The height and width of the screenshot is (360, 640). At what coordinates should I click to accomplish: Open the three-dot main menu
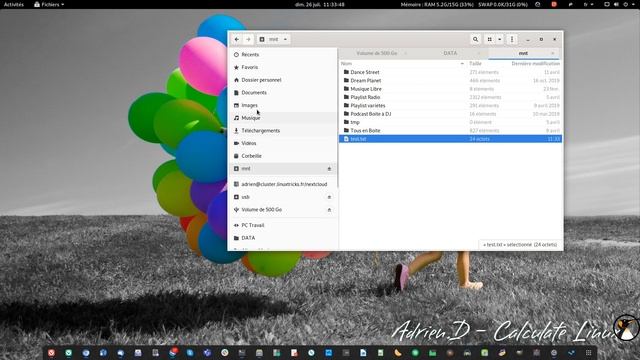(x=512, y=39)
